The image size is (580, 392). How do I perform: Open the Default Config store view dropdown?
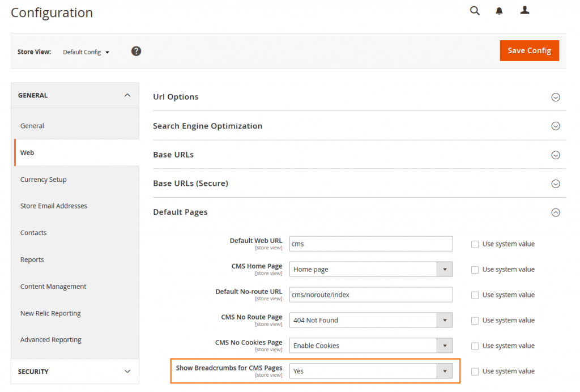click(x=86, y=52)
